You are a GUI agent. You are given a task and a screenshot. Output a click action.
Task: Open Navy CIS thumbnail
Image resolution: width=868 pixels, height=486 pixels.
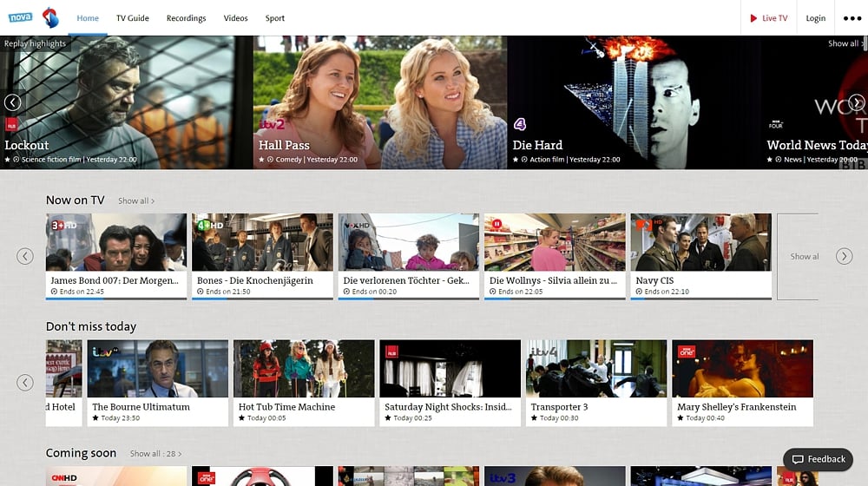point(700,242)
